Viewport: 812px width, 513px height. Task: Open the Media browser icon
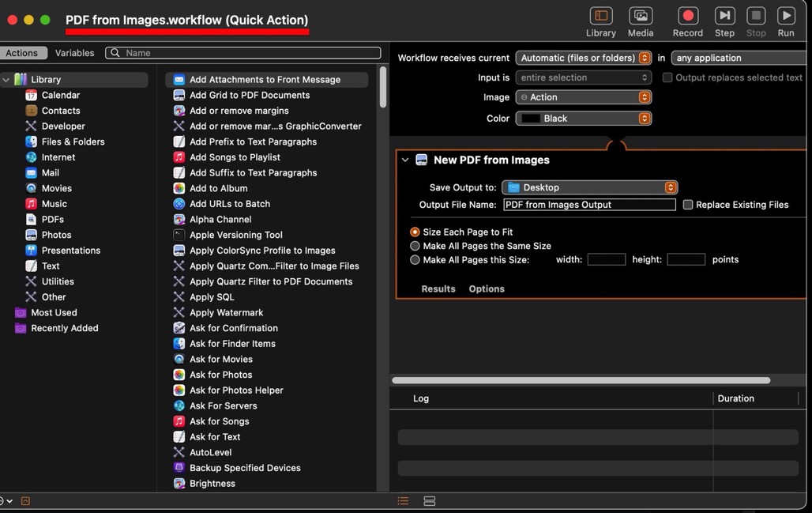[640, 17]
